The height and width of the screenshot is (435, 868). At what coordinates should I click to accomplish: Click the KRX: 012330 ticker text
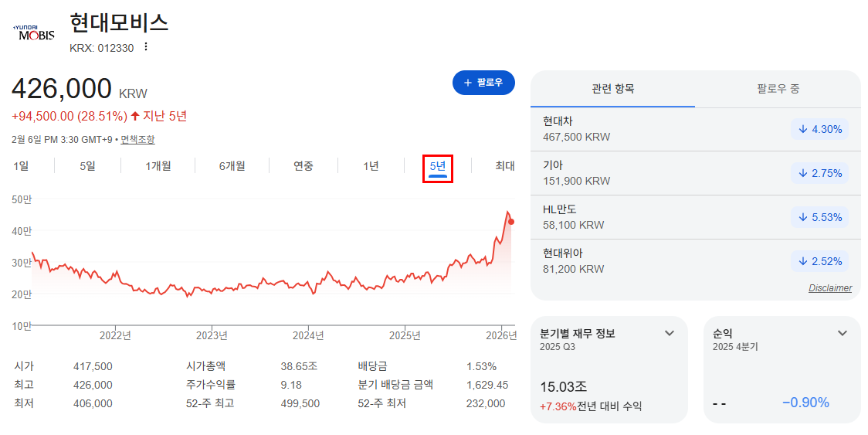(102, 48)
